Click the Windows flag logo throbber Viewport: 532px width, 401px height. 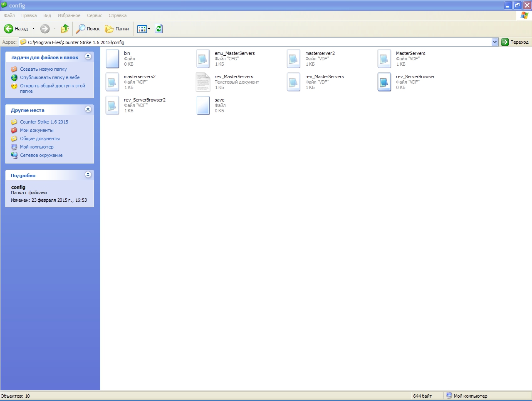524,15
